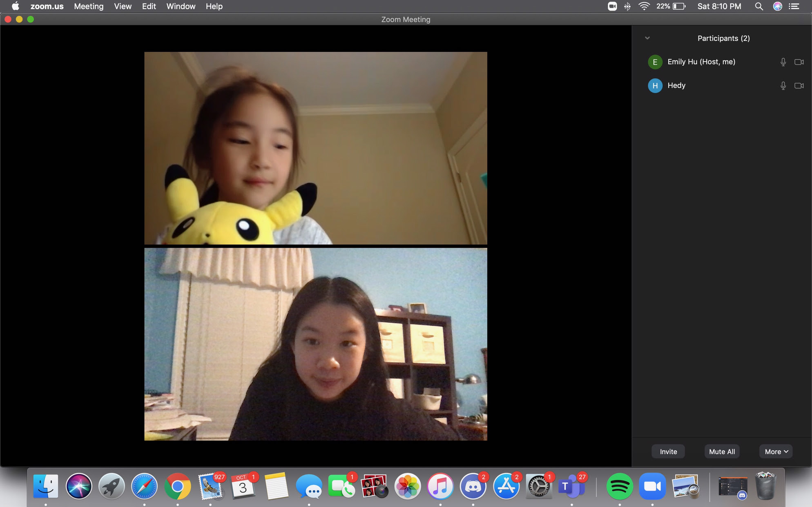Collapse Participants panel with chevron
Screen dimensions: 812x507
click(x=647, y=38)
